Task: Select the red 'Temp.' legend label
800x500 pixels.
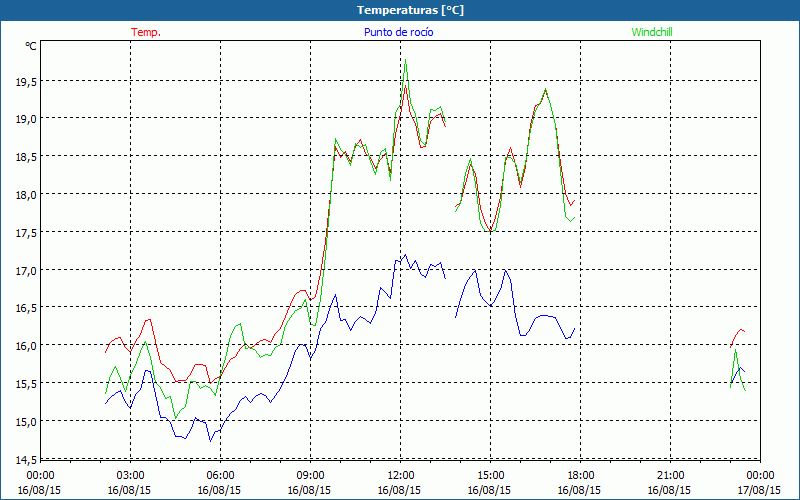Action: (146, 32)
